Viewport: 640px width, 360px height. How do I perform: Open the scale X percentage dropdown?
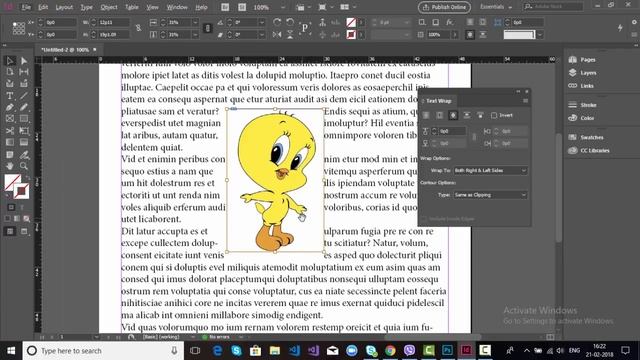(195, 22)
